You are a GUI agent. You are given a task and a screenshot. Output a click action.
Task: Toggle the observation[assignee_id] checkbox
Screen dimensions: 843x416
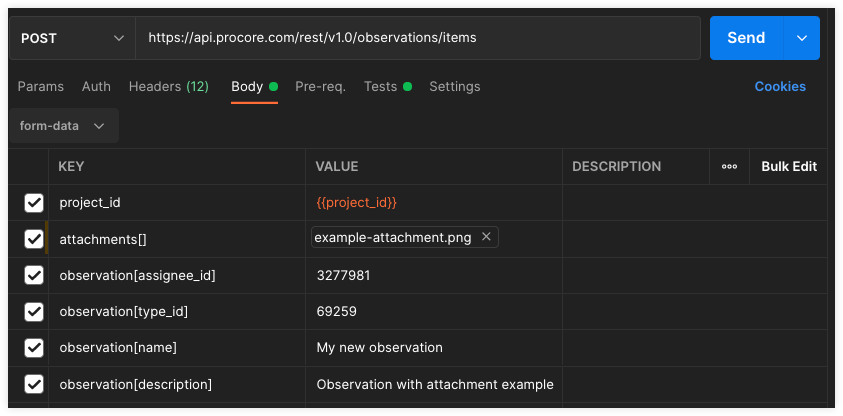point(34,275)
